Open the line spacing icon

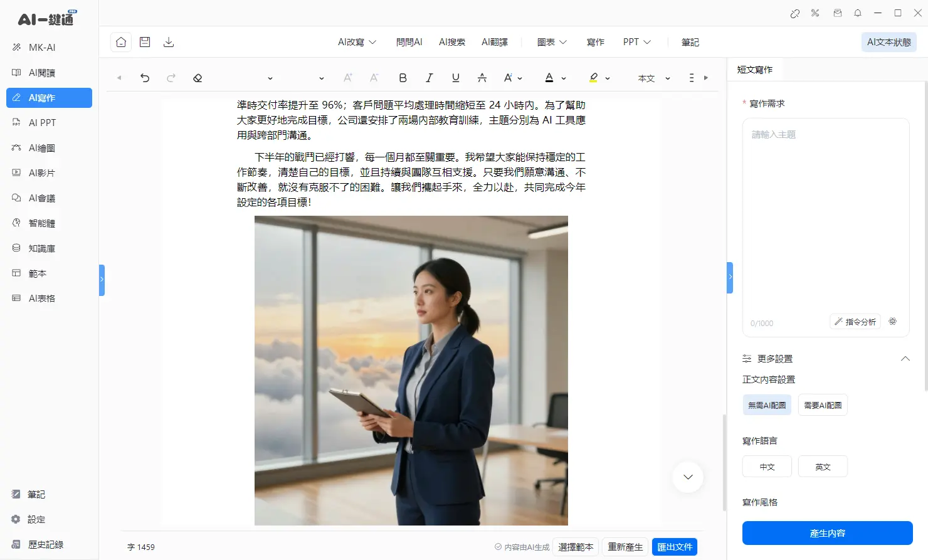692,78
